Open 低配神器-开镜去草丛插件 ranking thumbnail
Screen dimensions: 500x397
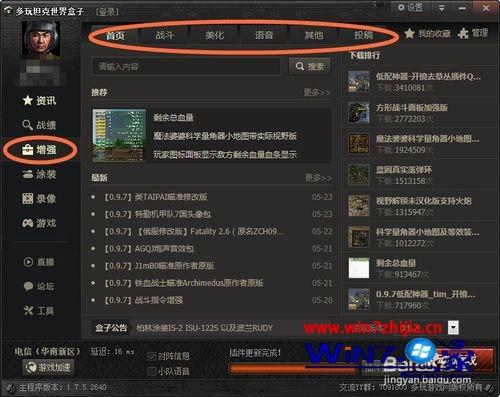(359, 81)
